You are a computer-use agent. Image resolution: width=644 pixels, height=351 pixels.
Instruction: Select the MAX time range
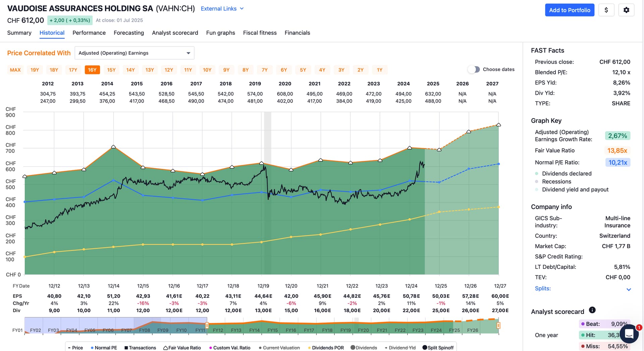pyautogui.click(x=15, y=70)
